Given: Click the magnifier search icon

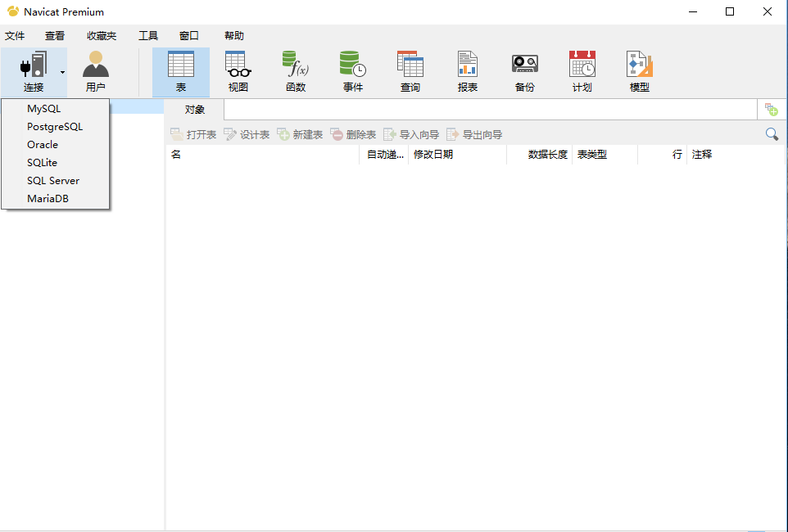Looking at the screenshot, I should click(772, 134).
